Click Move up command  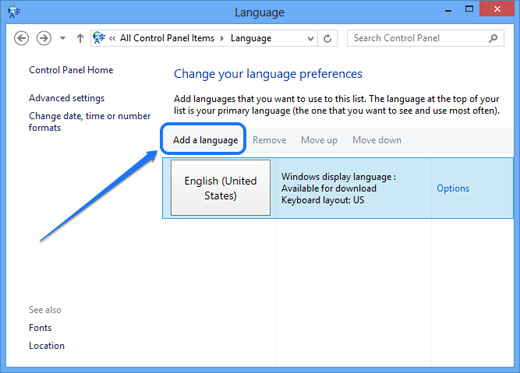pos(319,140)
